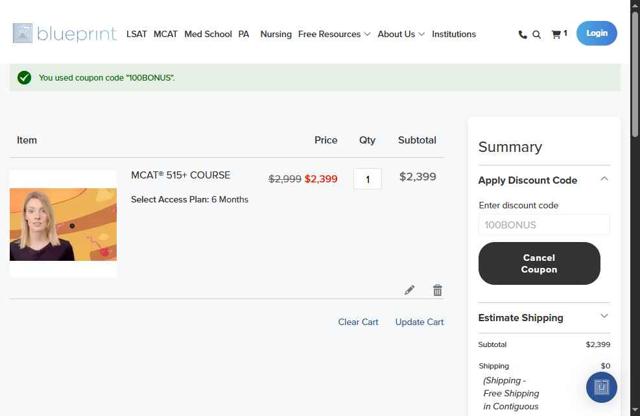640x416 pixels.
Task: Click the quantity field for the course
Action: click(x=368, y=179)
